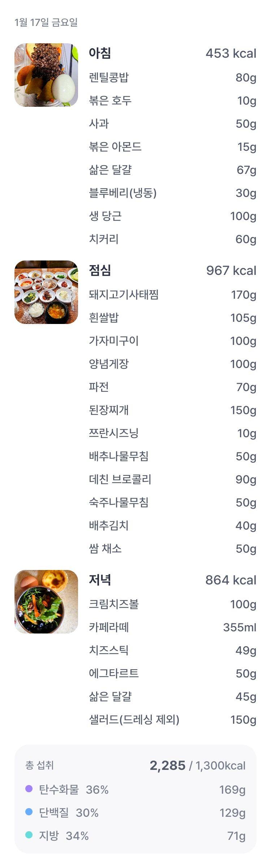Click the teal 지방 color dot
Image resolution: width=271 pixels, height=868 pixels.
(x=29, y=835)
